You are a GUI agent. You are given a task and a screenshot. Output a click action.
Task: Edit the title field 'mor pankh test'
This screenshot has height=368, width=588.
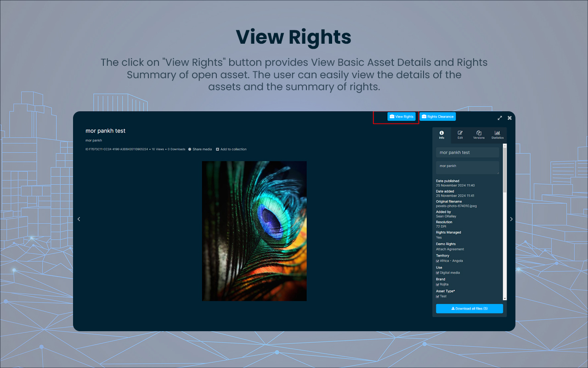pos(467,152)
